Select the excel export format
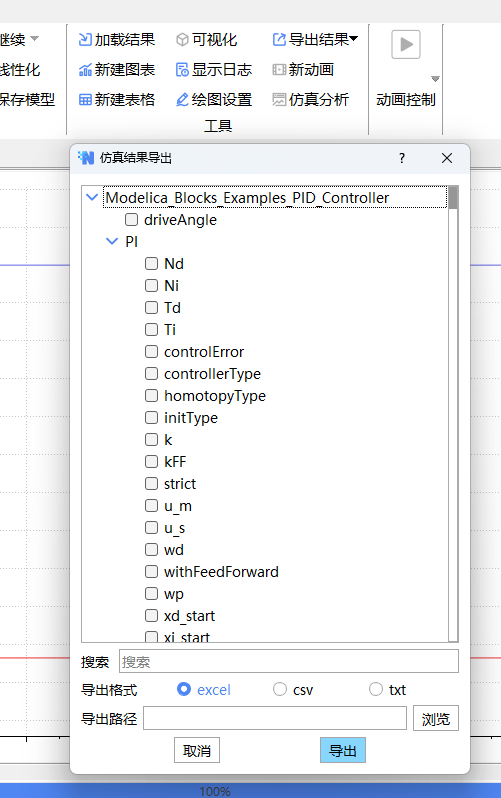 (184, 689)
